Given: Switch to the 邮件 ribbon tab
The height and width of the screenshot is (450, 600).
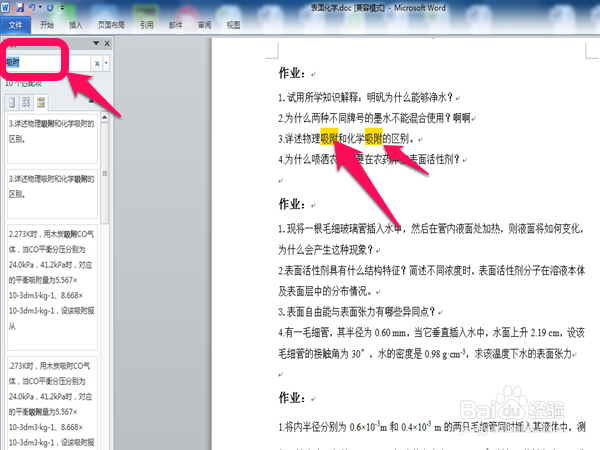Looking at the screenshot, I should [x=176, y=25].
